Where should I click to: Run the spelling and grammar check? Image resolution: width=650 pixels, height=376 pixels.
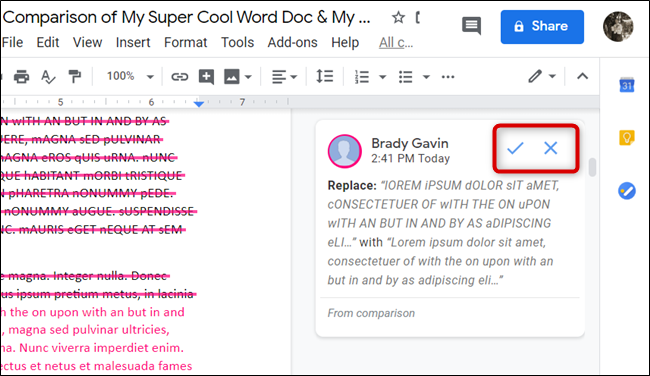click(48, 77)
